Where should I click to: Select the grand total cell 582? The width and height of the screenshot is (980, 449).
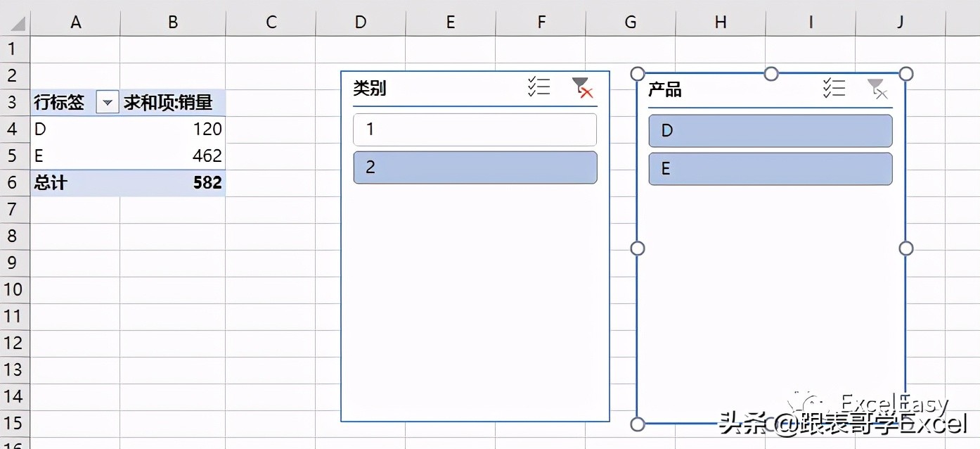(173, 183)
